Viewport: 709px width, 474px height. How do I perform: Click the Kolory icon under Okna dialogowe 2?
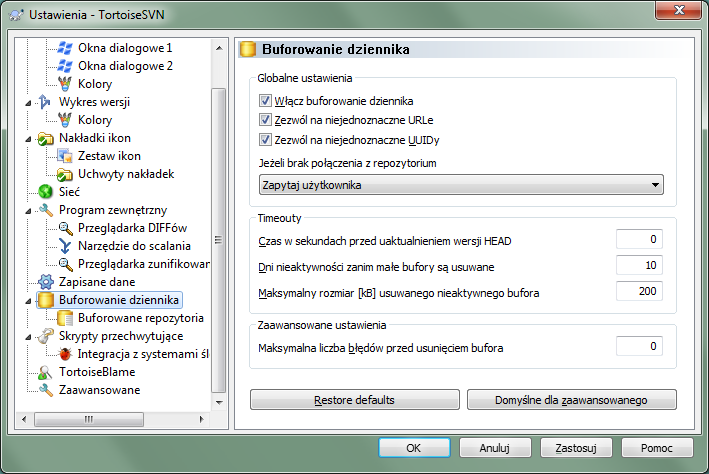coord(65,84)
